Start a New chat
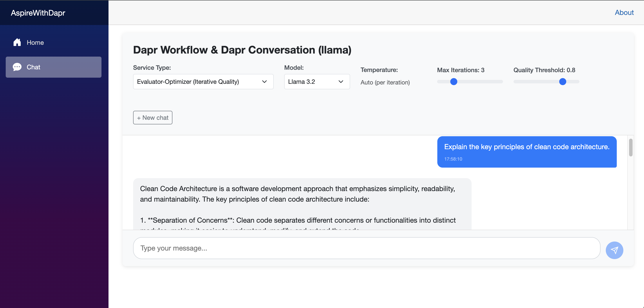This screenshot has width=644, height=308. click(152, 118)
